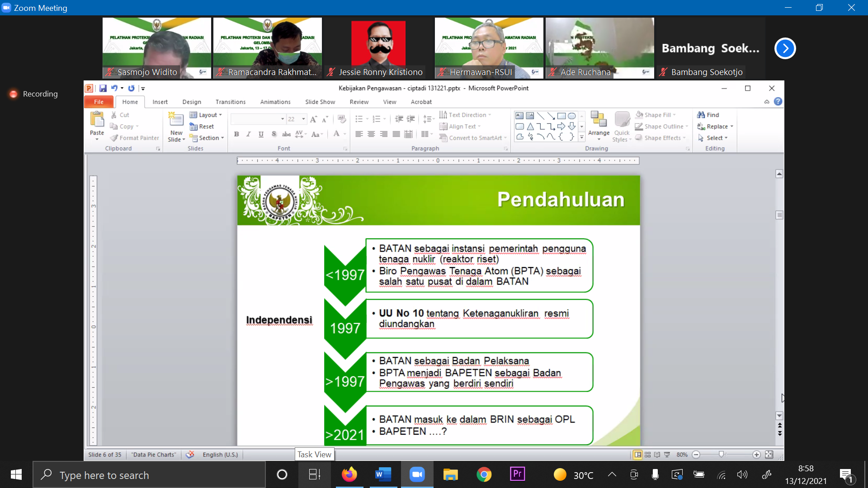Switch to the Insert tab
The height and width of the screenshot is (488, 868).
click(x=160, y=102)
